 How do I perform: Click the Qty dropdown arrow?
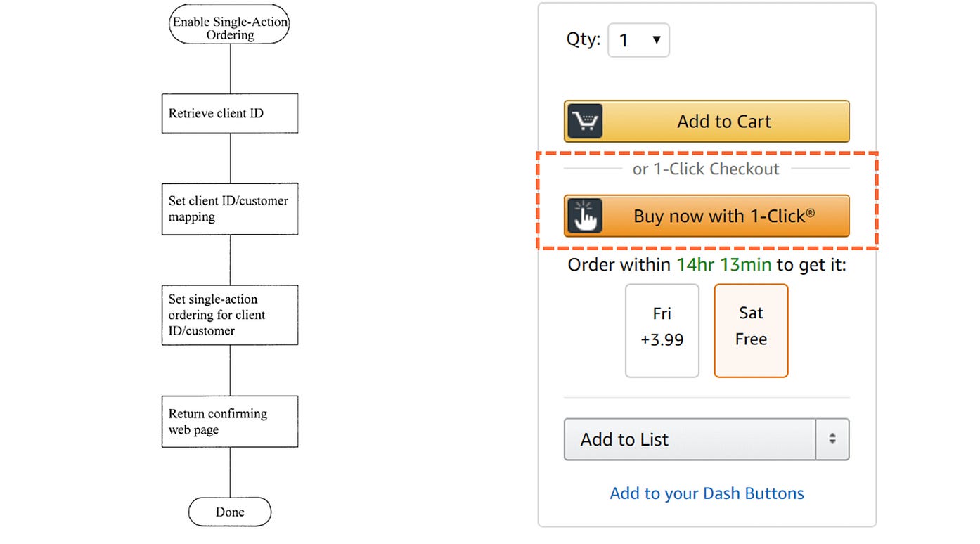coord(657,40)
